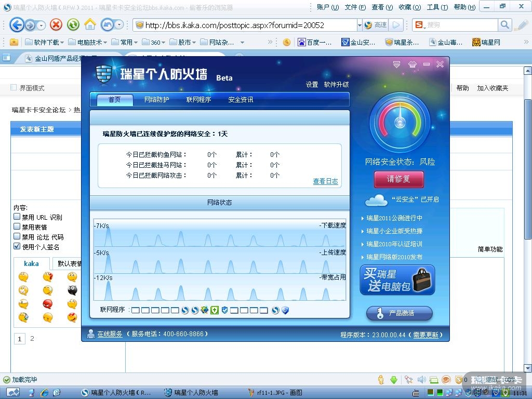Screen dimensions: 532x399
Task: Uncheck 使用个人签名 checkbox
Action: point(17,246)
